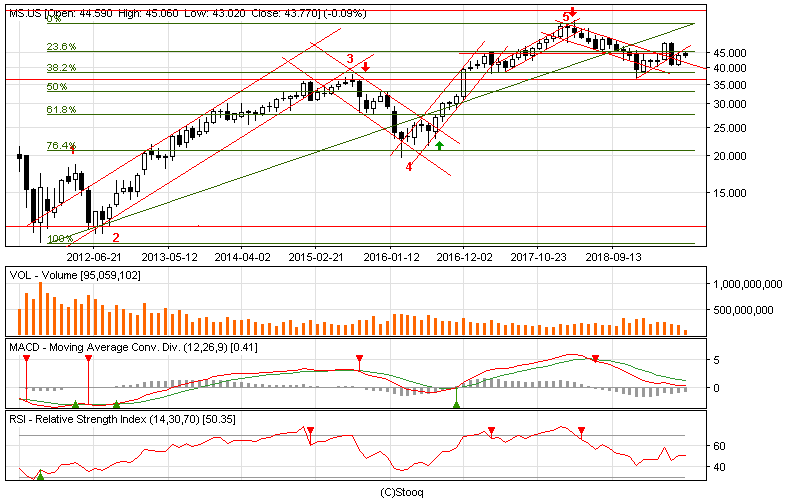
Task: Click the MACD axis value 0
Action: [716, 388]
